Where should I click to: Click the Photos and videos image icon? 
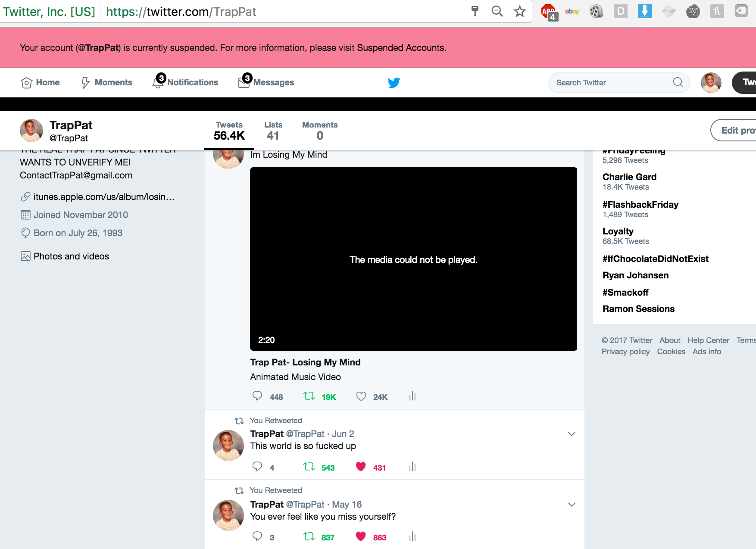(x=25, y=256)
